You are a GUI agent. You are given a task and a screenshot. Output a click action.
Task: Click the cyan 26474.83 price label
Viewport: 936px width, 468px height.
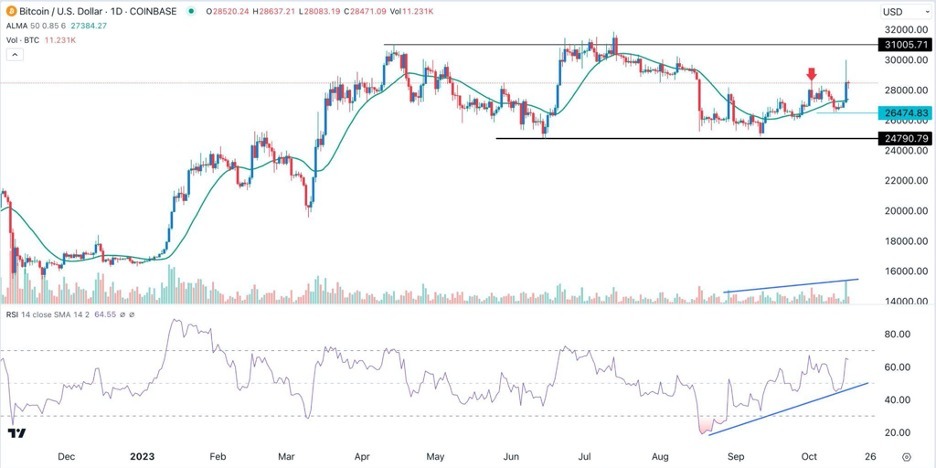click(x=903, y=112)
